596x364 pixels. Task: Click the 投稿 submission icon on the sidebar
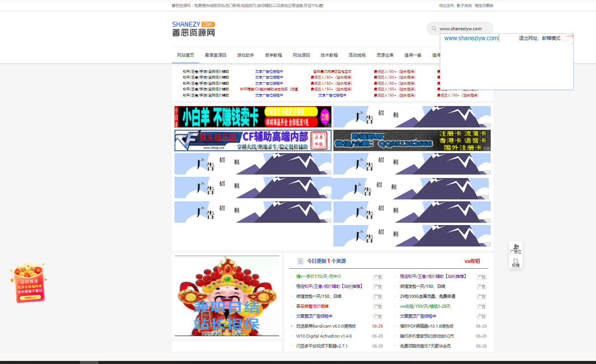point(516,261)
